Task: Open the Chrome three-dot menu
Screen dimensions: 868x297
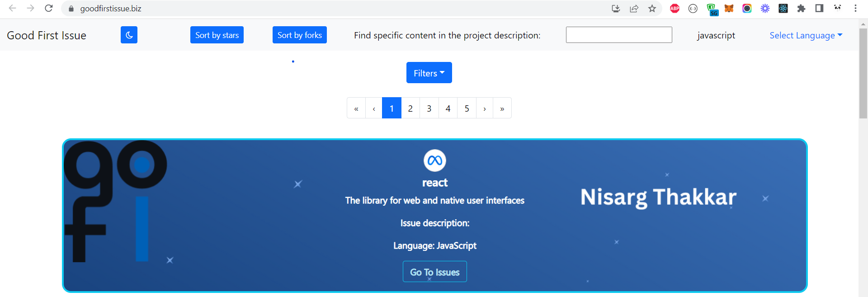Action: (x=855, y=8)
